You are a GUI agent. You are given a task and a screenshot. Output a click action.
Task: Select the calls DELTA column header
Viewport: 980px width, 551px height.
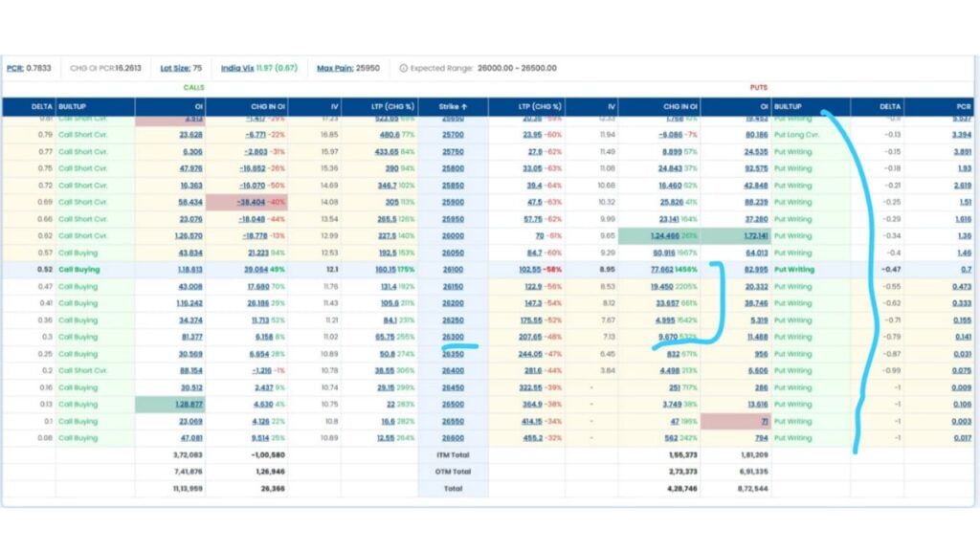pos(40,106)
